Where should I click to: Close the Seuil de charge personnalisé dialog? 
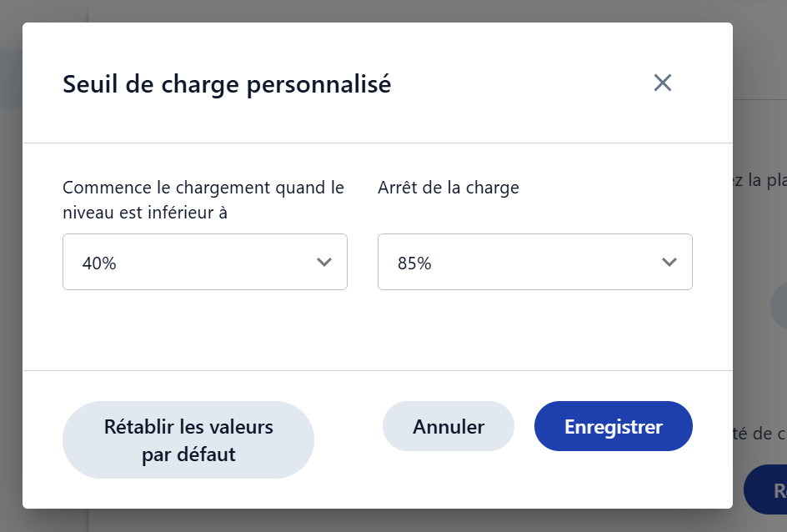tap(663, 83)
